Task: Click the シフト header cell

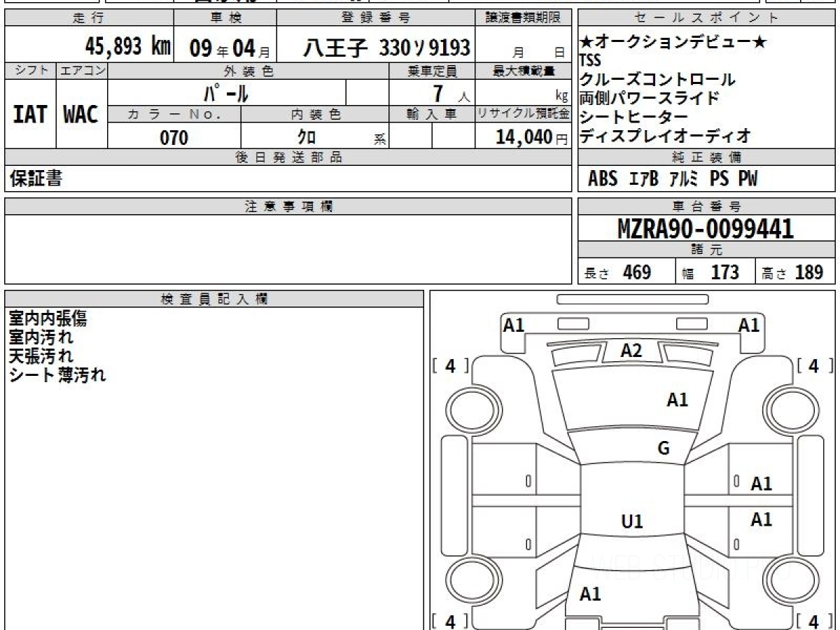Action: [30, 71]
